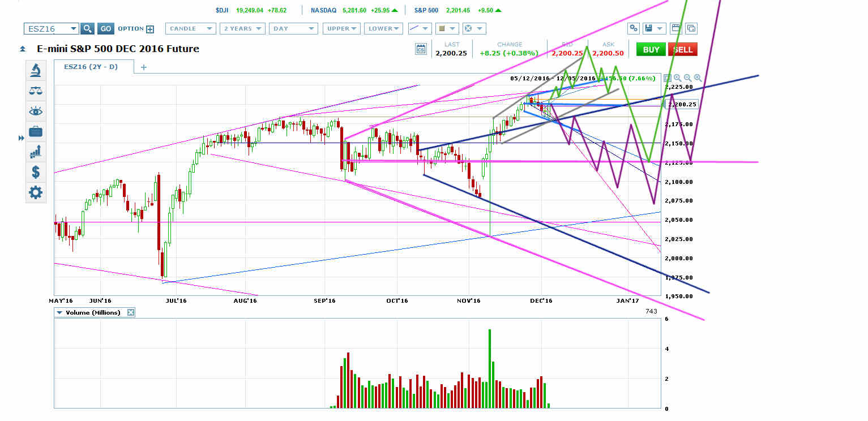Viewport: 868px width, 421px height.
Task: Open the briefcase portfolio sidebar icon
Action: pyautogui.click(x=36, y=131)
